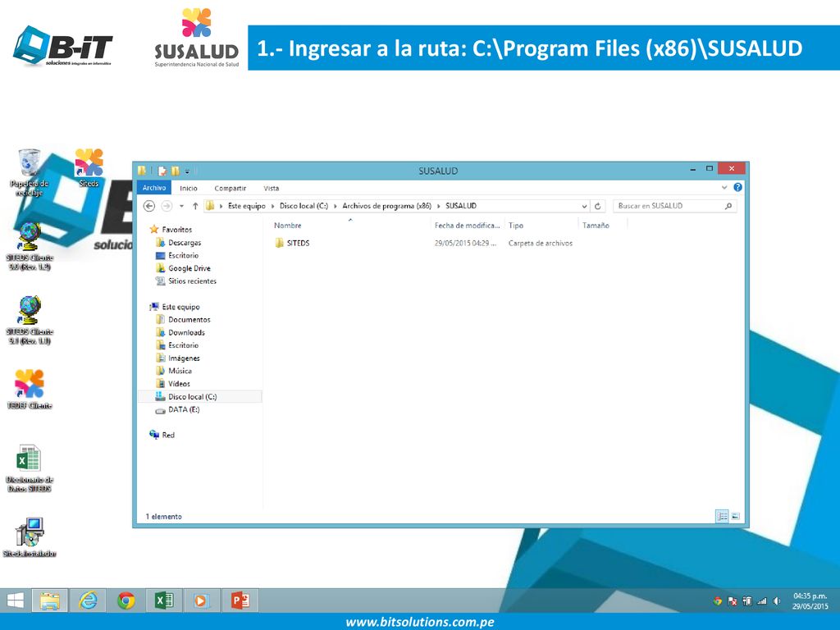Open recent locations dropdown arrow
Screen dimensions: 840x630
[x=181, y=206]
